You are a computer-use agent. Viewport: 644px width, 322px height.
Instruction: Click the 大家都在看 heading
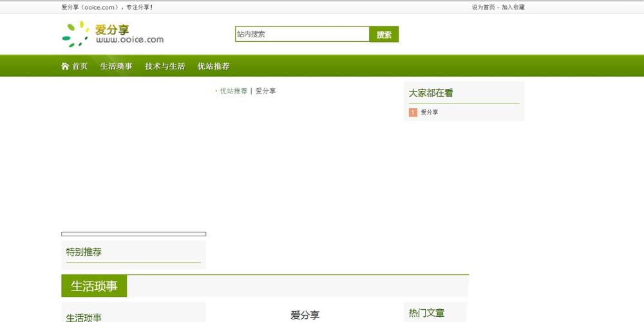(431, 93)
